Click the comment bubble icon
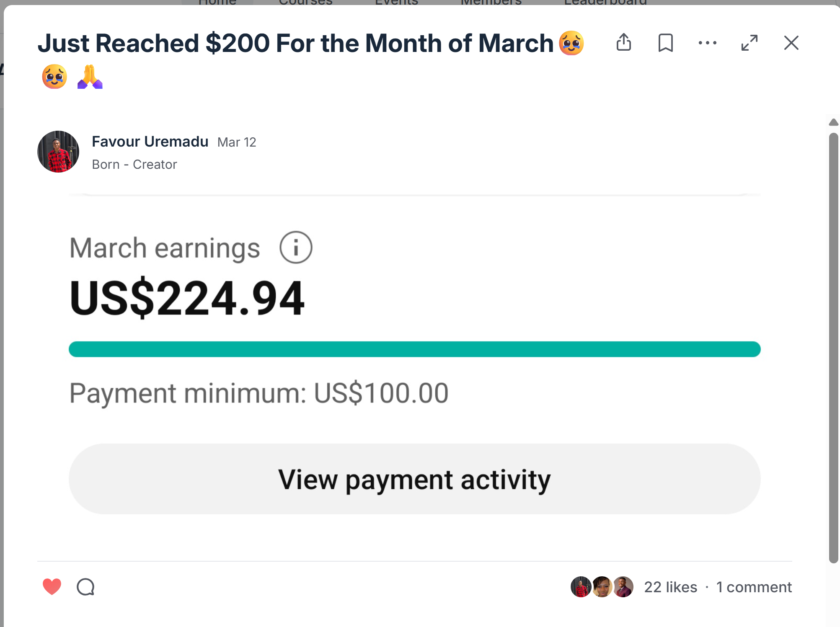 coord(85,587)
